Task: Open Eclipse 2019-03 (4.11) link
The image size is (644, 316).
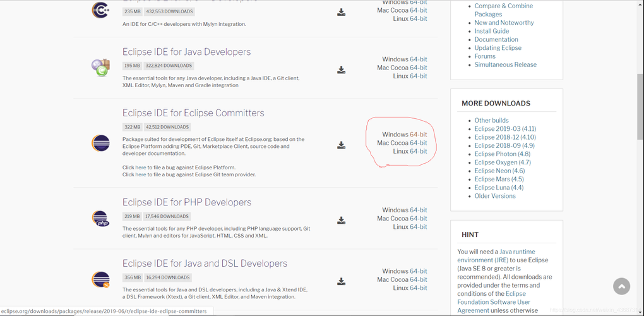Action: (505, 129)
